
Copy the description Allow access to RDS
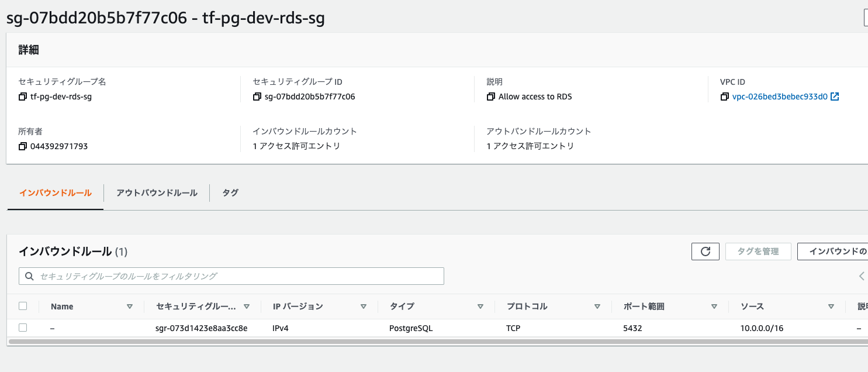point(491,96)
